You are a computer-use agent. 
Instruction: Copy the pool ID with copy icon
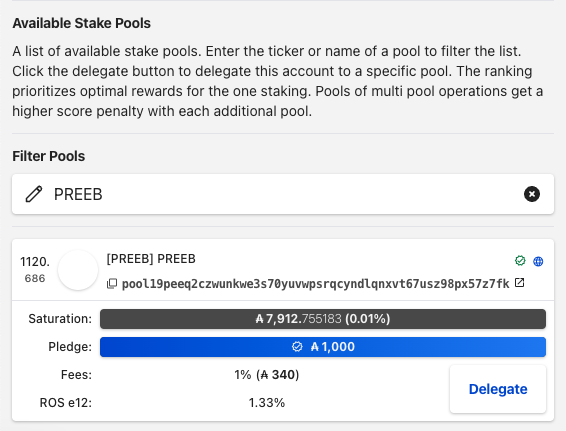(112, 284)
